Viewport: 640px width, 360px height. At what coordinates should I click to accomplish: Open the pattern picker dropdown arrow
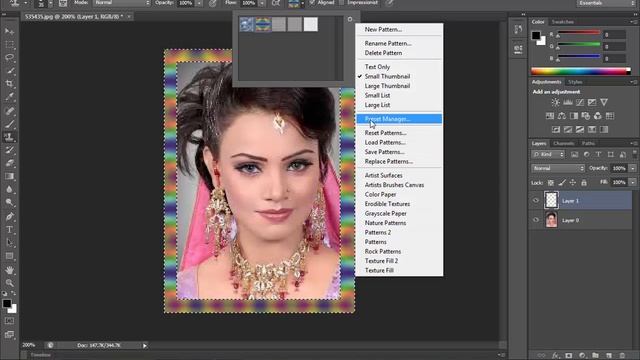pyautogui.click(x=302, y=4)
